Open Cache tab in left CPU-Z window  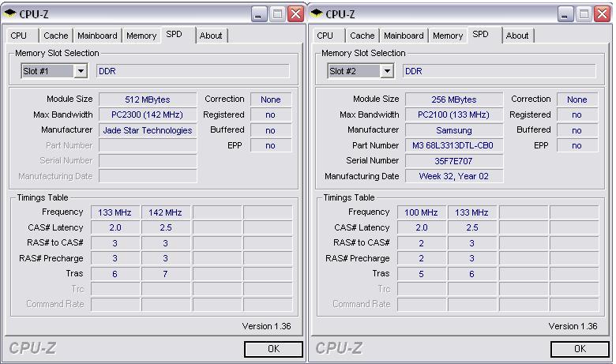[x=56, y=36]
